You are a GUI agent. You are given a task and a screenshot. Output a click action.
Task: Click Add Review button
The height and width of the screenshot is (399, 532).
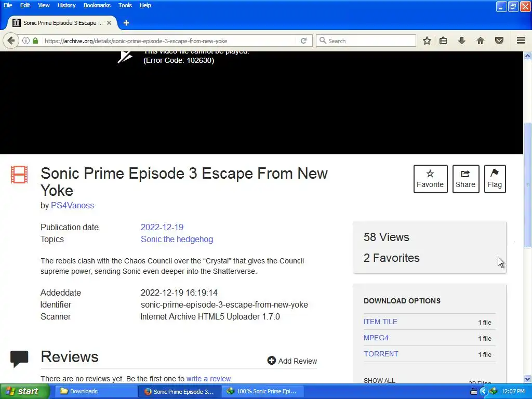[x=292, y=361]
